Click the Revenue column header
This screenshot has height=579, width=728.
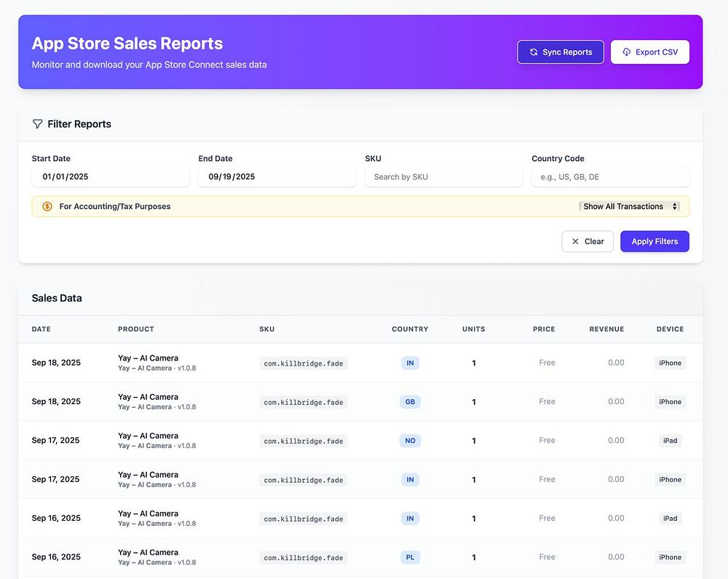pyautogui.click(x=606, y=329)
